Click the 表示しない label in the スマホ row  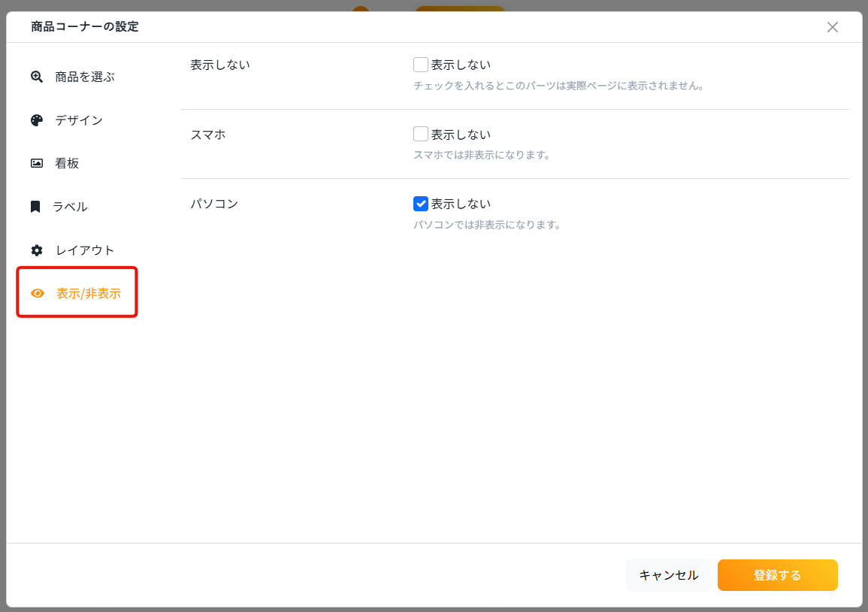pyautogui.click(x=461, y=135)
